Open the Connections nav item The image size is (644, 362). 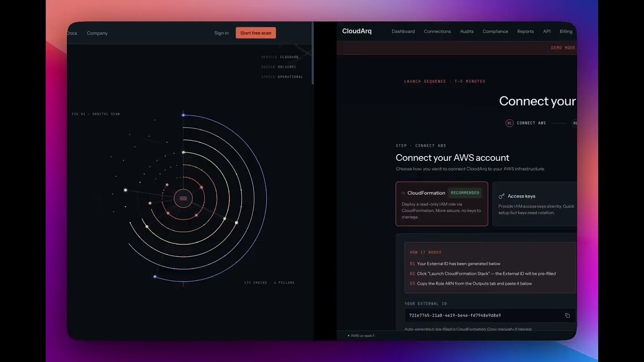pyautogui.click(x=437, y=31)
